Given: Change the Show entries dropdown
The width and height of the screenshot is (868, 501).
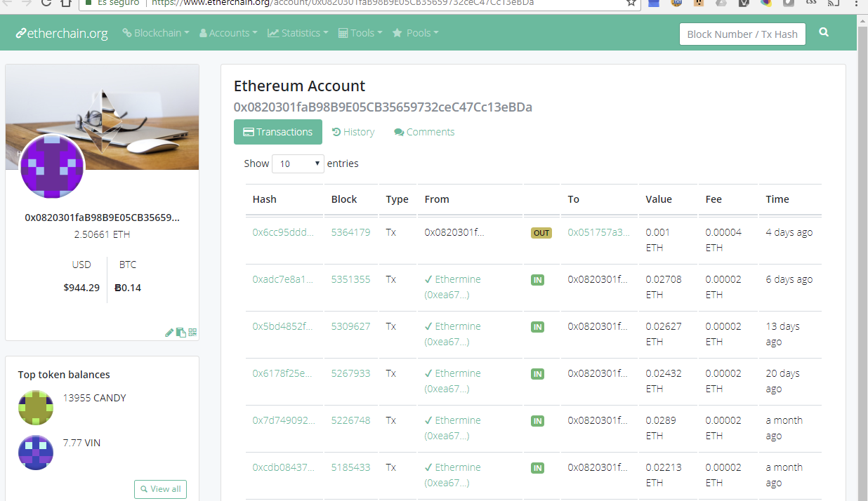Looking at the screenshot, I should [298, 163].
